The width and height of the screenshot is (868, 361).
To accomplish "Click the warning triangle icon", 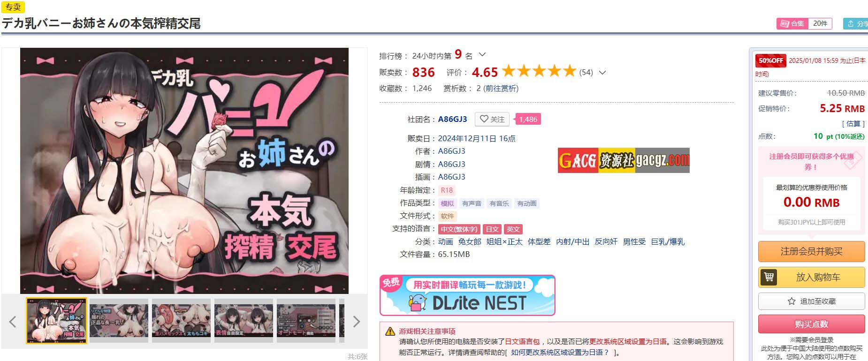I will [390, 331].
